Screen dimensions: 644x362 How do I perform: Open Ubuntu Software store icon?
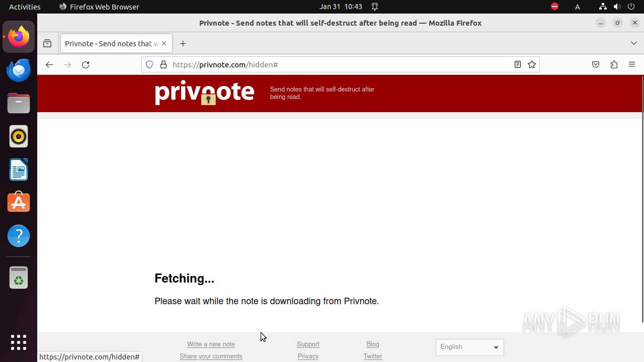tap(19, 203)
